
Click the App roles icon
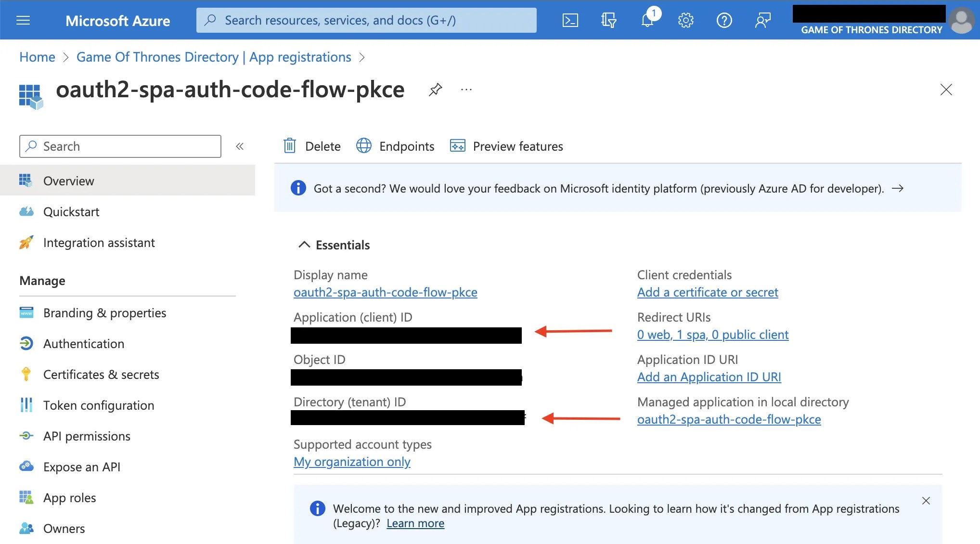(26, 497)
